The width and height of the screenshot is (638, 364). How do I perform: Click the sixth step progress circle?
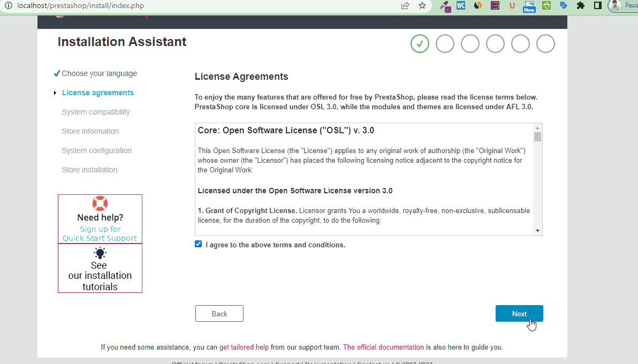[x=545, y=43]
